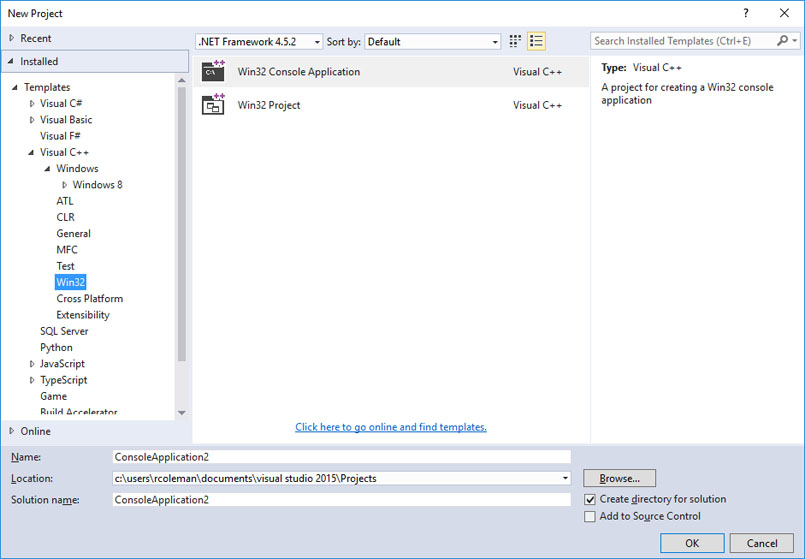Select the Win32 Console Application label
This screenshot has height=559, width=805.
point(299,71)
